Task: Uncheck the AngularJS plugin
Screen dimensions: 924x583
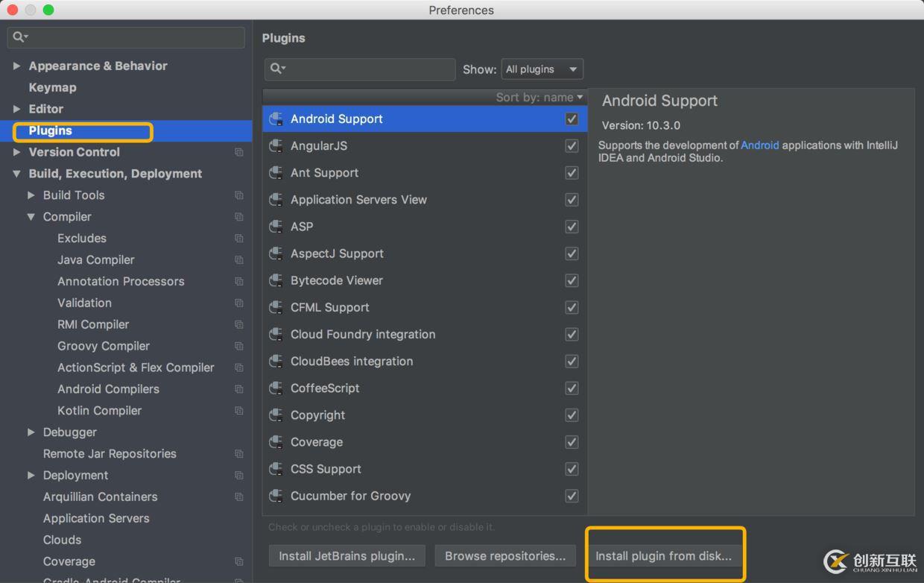Action: coord(572,145)
